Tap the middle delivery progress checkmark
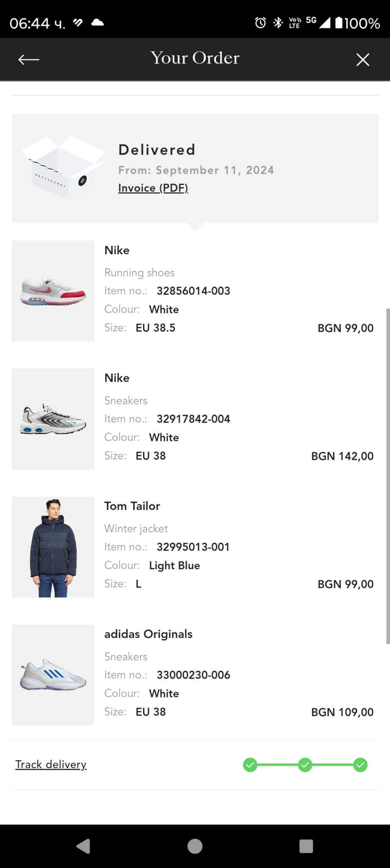The height and width of the screenshot is (868, 390). click(305, 765)
